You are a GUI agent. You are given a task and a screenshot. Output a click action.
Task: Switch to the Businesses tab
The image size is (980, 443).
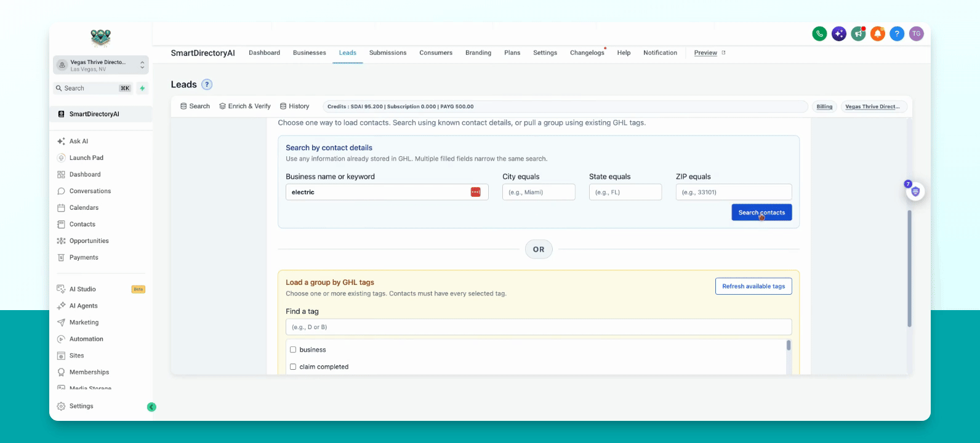310,53
